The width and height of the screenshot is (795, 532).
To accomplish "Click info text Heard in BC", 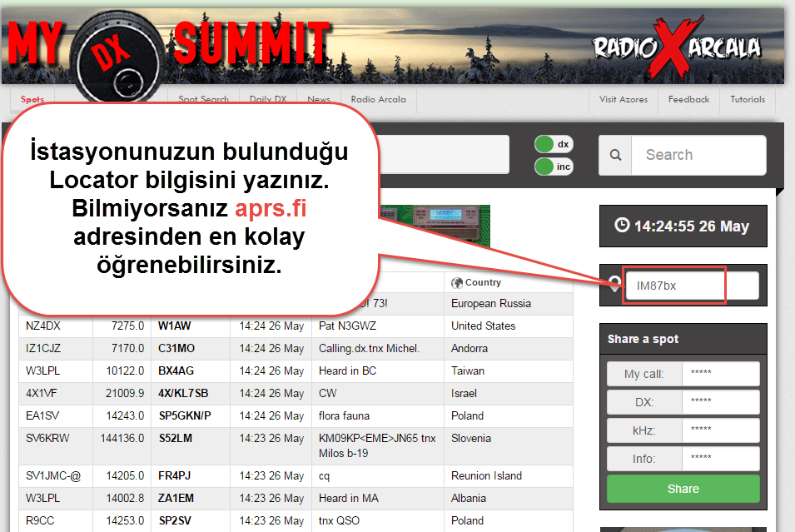I will tap(347, 370).
